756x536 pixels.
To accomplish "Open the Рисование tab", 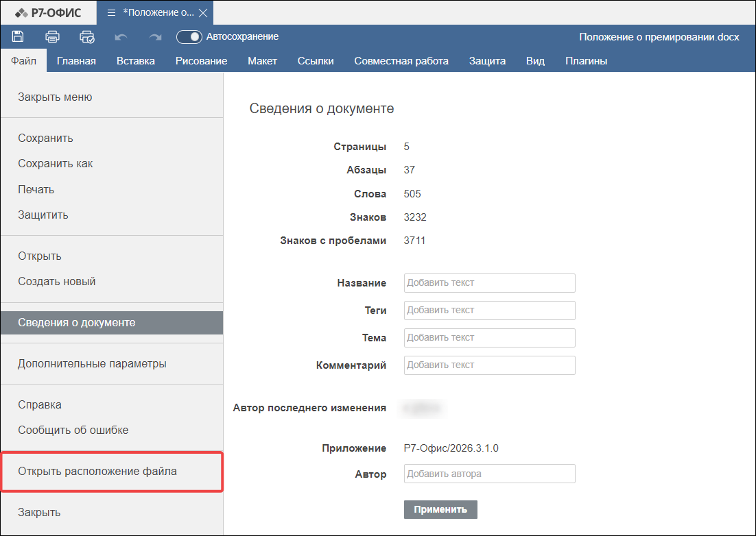I will pyautogui.click(x=201, y=61).
